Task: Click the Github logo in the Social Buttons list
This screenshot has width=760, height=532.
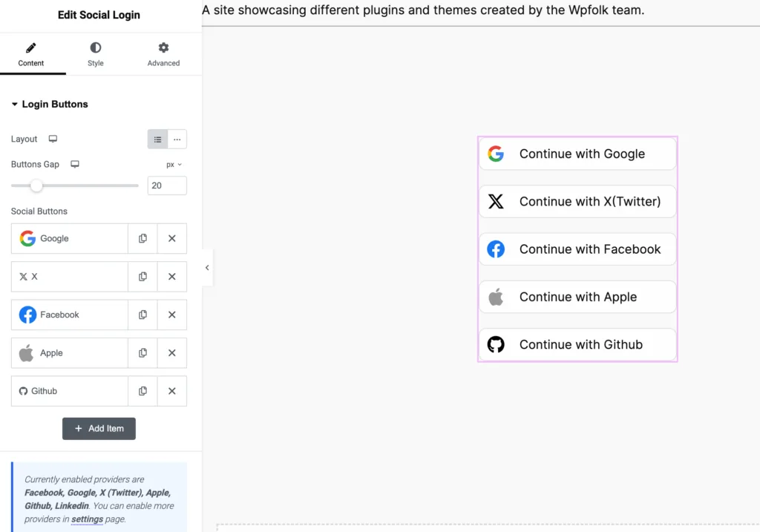Action: 23,391
